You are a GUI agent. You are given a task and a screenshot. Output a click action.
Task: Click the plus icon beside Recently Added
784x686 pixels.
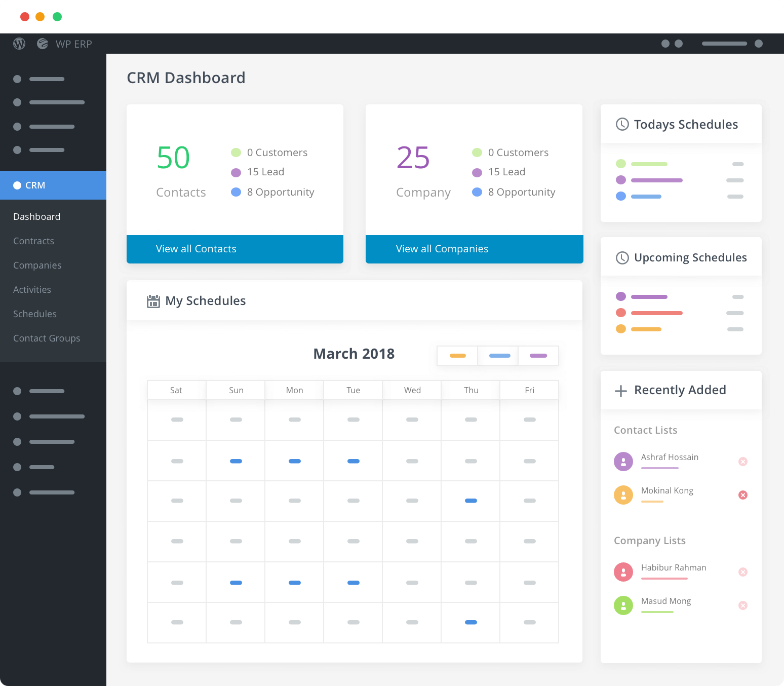620,391
